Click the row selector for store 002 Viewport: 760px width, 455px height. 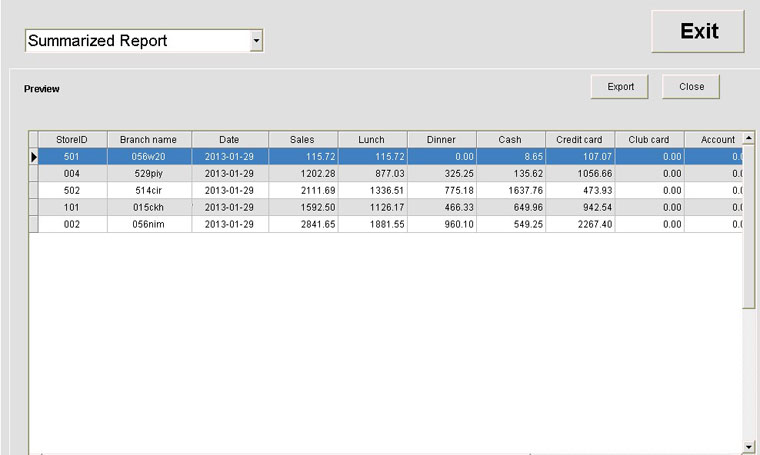(x=33, y=224)
